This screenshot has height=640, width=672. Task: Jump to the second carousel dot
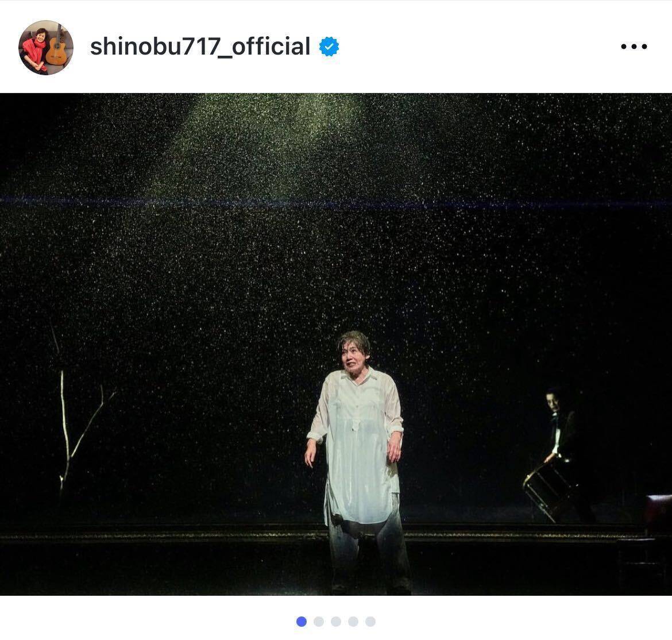click(319, 621)
